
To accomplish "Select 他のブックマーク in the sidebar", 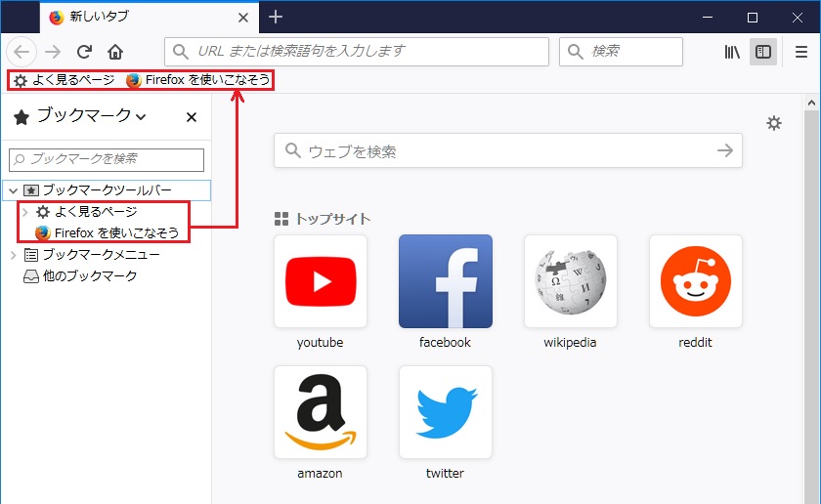I will (x=89, y=276).
